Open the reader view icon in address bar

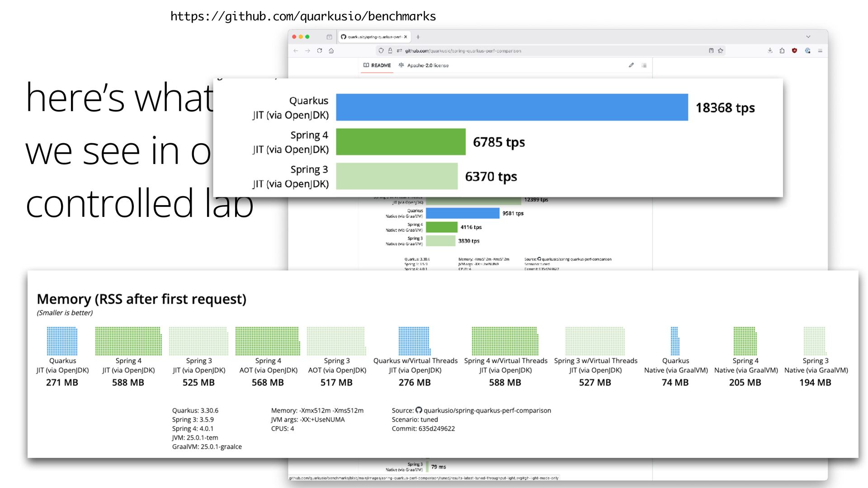click(x=711, y=51)
